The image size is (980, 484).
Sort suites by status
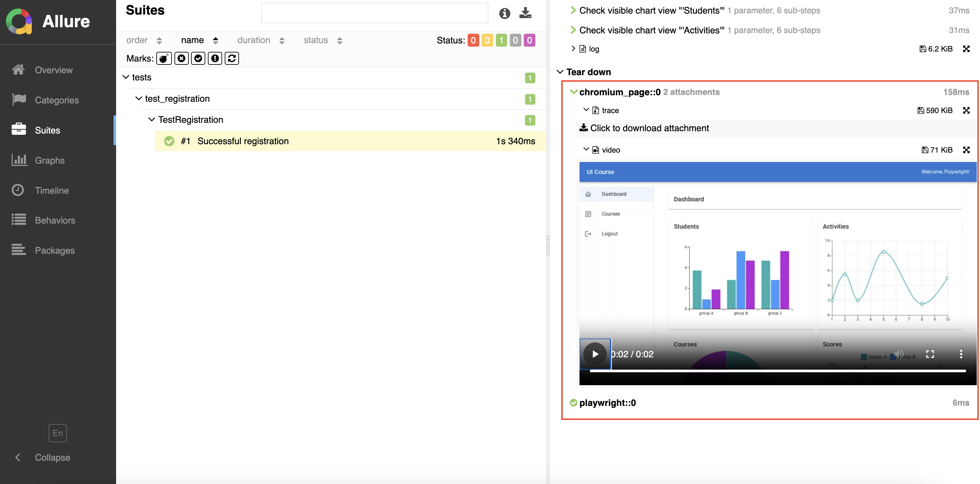[x=323, y=40]
